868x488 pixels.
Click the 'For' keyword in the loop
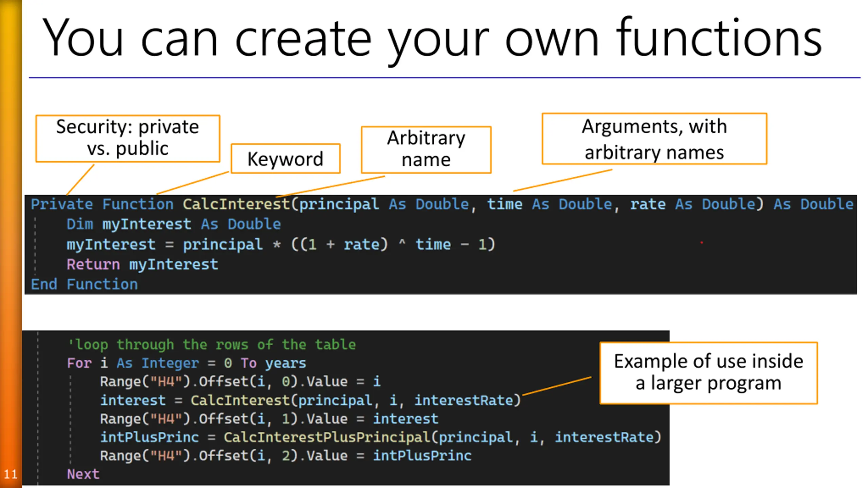[79, 363]
